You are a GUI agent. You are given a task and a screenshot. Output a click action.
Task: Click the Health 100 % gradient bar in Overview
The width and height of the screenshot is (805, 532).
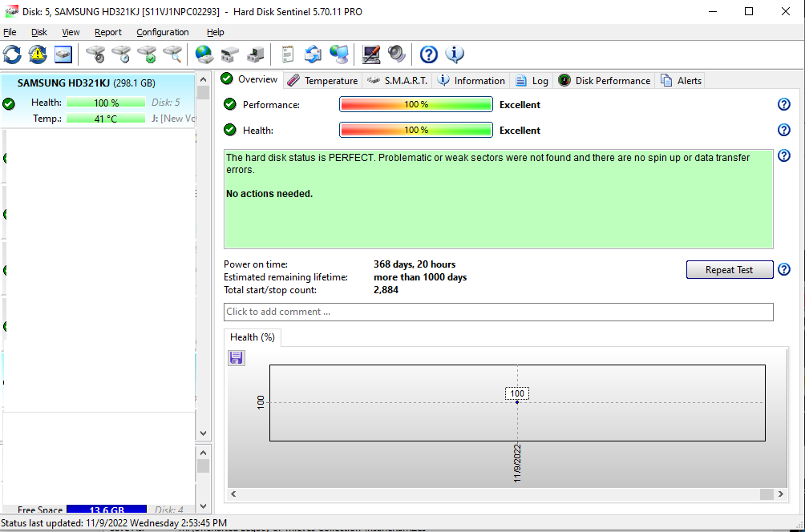[416, 130]
